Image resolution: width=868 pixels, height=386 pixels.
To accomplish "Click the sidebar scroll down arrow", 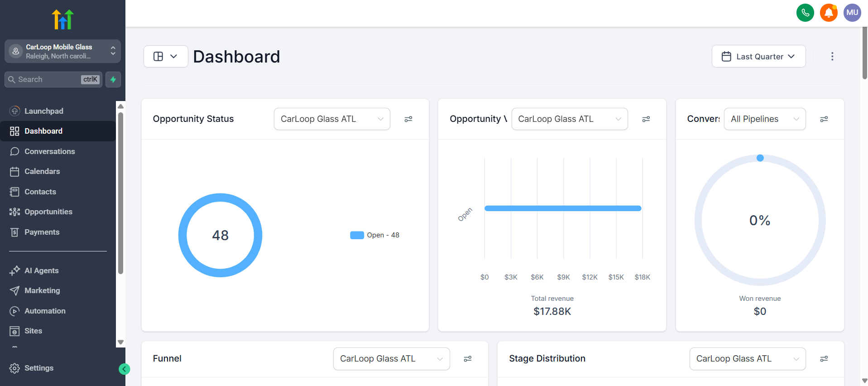I will 120,342.
